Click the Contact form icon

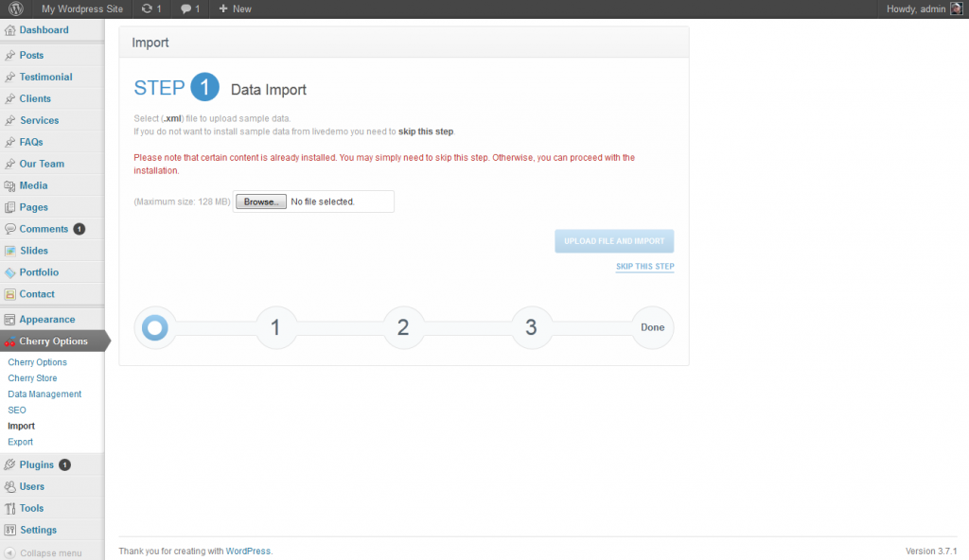(9, 294)
